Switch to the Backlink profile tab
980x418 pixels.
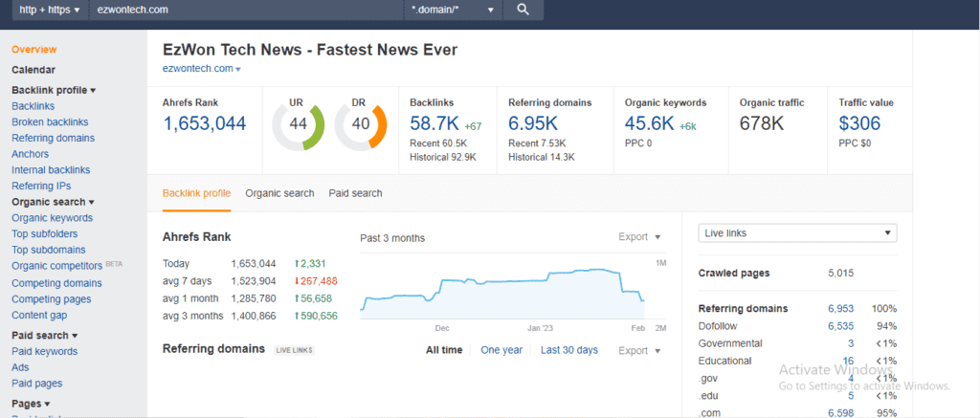(x=196, y=193)
